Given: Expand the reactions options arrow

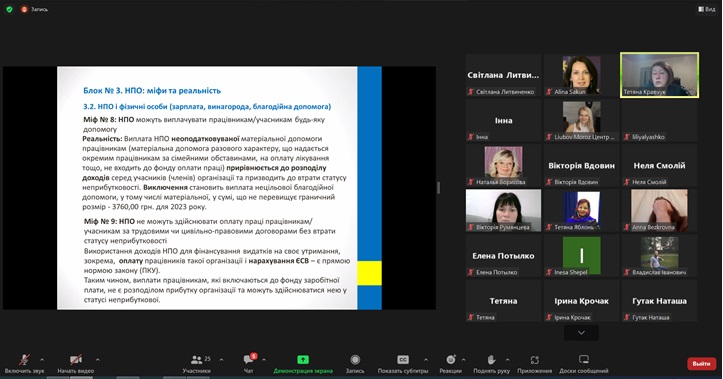Looking at the screenshot, I should click(463, 360).
